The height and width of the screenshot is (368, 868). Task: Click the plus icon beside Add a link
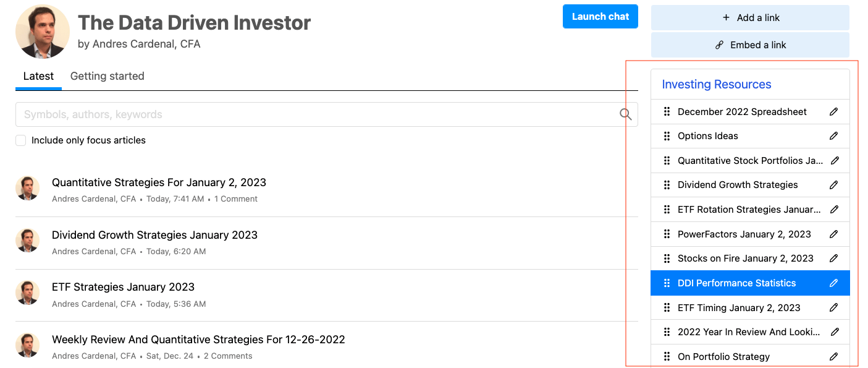click(x=725, y=17)
